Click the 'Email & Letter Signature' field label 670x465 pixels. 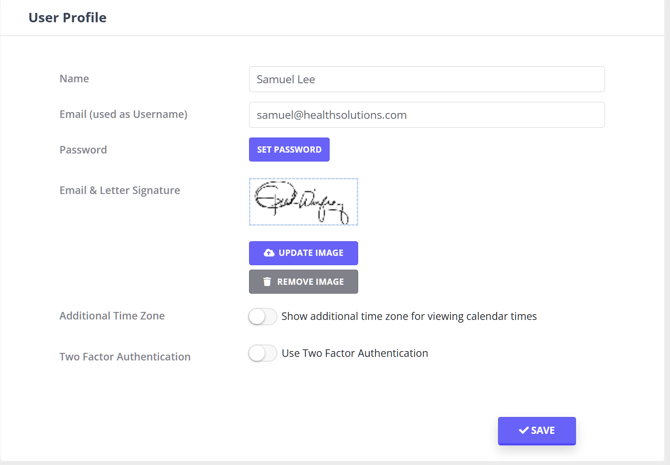[120, 190]
